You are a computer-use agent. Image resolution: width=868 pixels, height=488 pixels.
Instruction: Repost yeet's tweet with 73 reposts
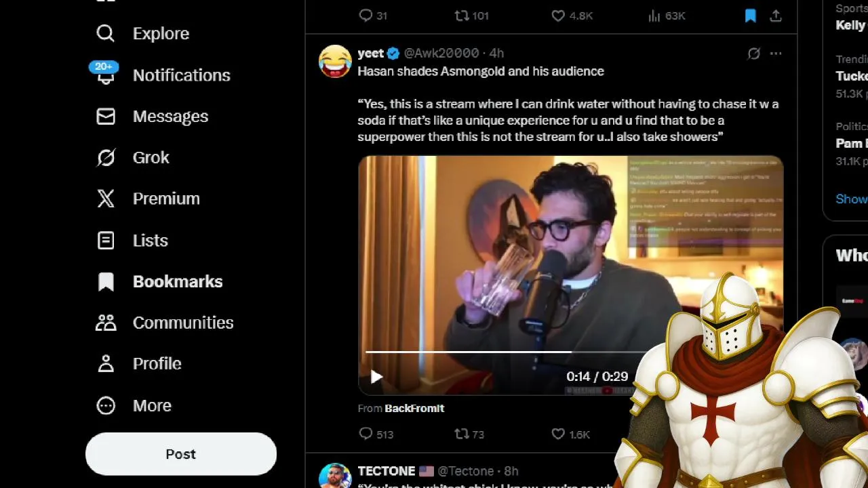click(x=461, y=434)
